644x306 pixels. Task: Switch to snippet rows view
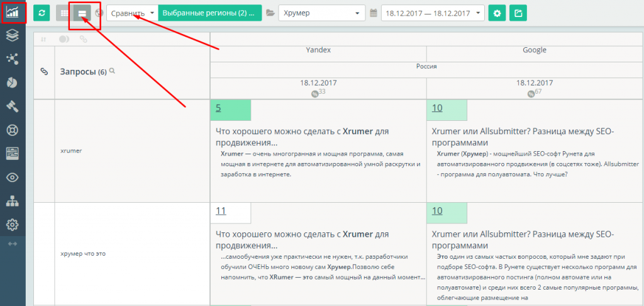pos(82,13)
